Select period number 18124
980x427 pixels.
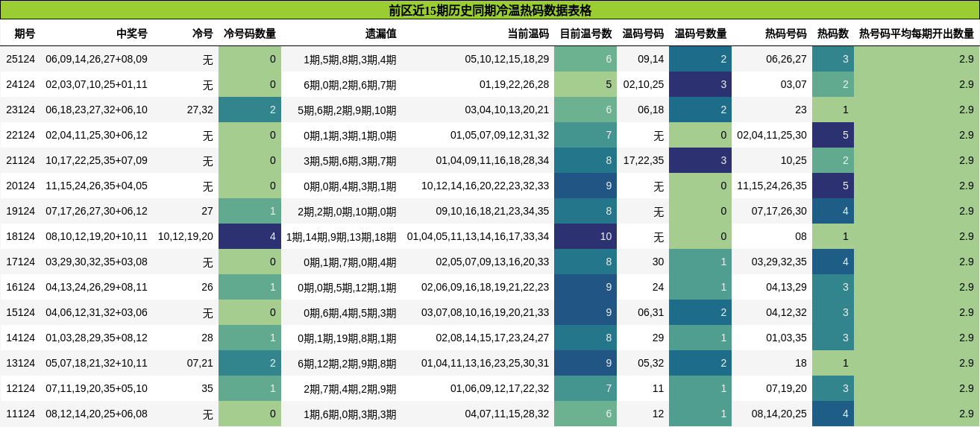20,236
